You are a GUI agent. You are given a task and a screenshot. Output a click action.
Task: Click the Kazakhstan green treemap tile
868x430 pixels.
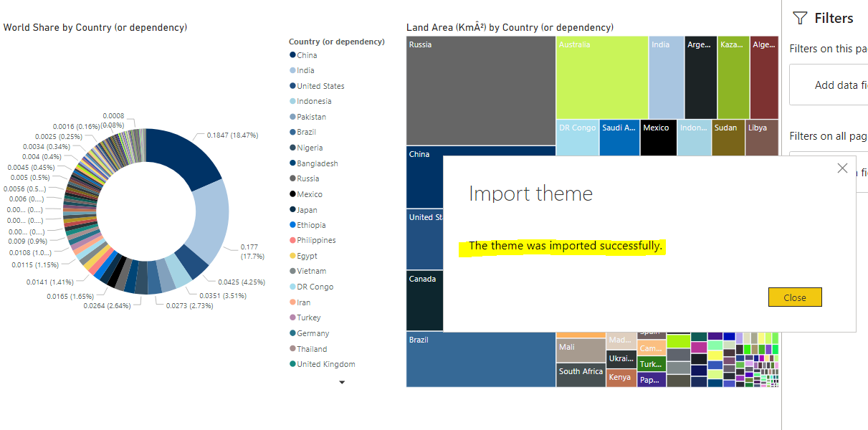pos(733,78)
